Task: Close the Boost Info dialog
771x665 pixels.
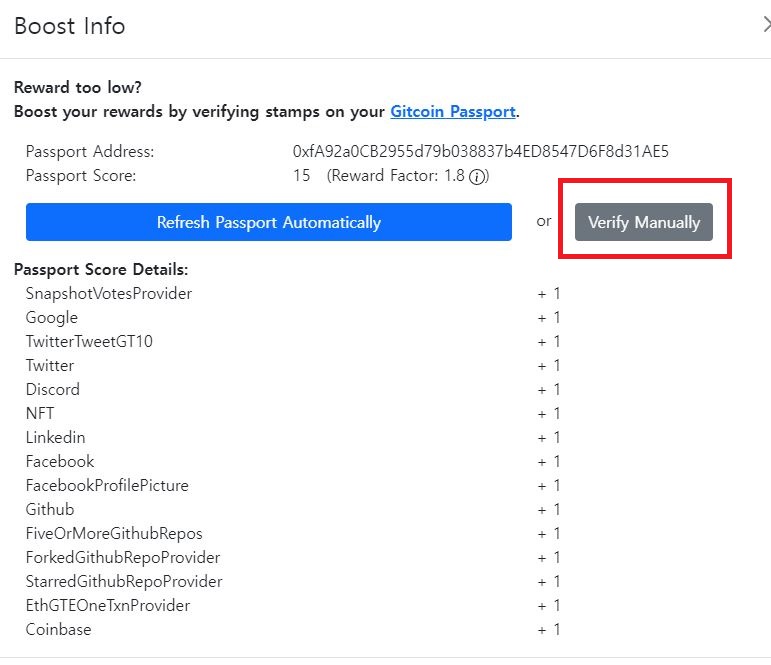Action: [767, 25]
